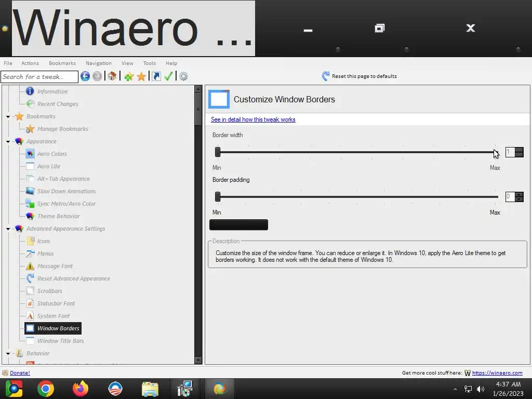The width and height of the screenshot is (532, 399).
Task: Click the Alt+Tab Appearance icon
Action: click(x=30, y=179)
